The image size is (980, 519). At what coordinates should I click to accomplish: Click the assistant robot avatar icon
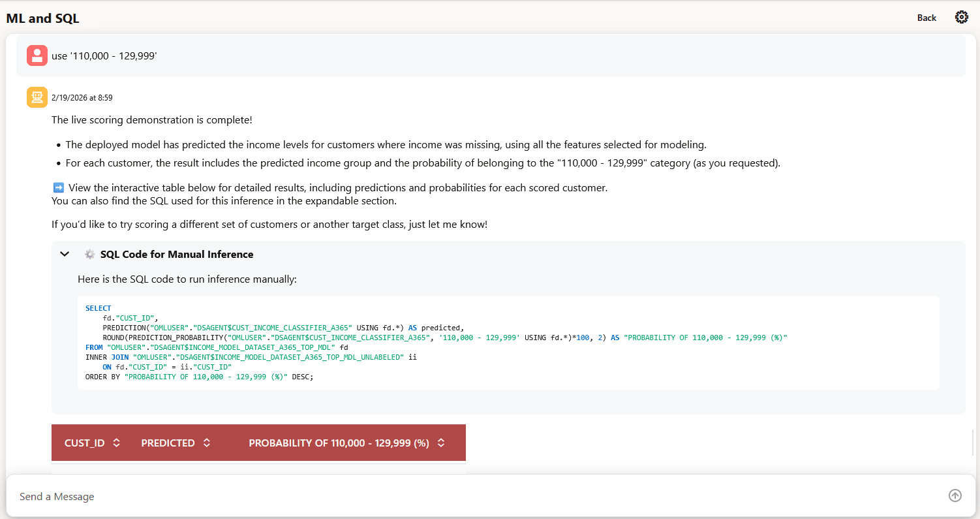[x=37, y=97]
